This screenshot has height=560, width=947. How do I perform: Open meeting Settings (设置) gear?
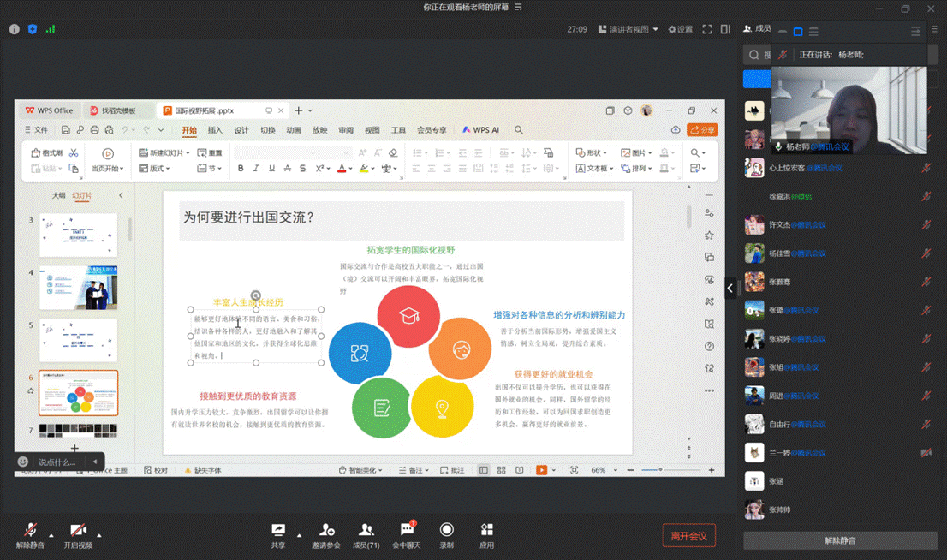pos(680,29)
